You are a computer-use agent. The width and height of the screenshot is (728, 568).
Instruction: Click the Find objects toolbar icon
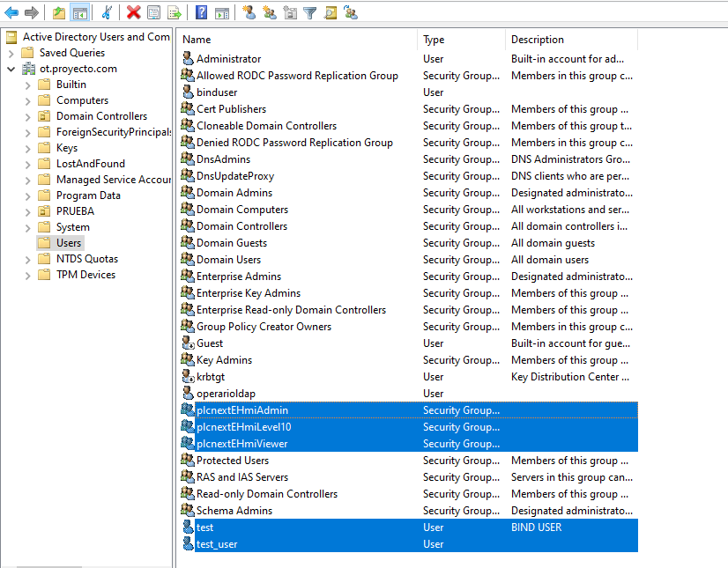[331, 12]
